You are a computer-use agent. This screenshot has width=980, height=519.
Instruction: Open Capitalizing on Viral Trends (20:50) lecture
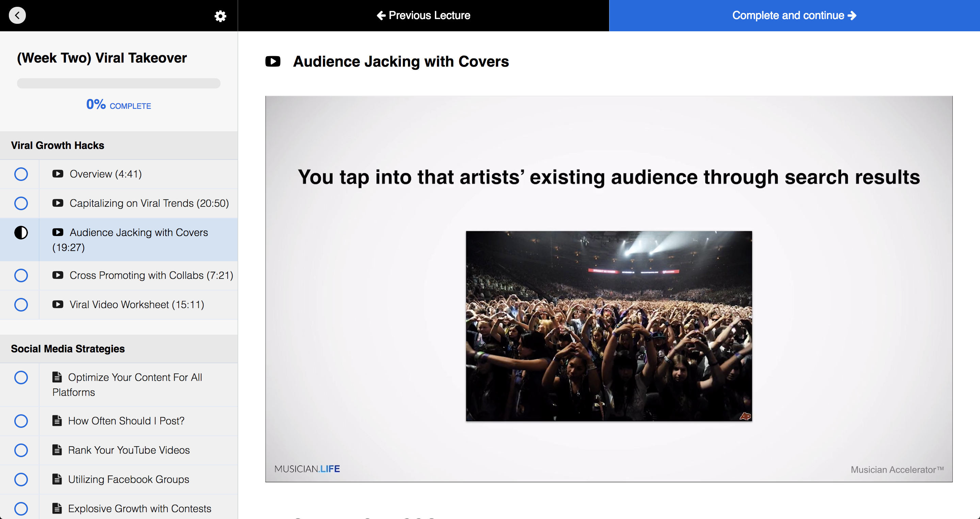tap(119, 203)
